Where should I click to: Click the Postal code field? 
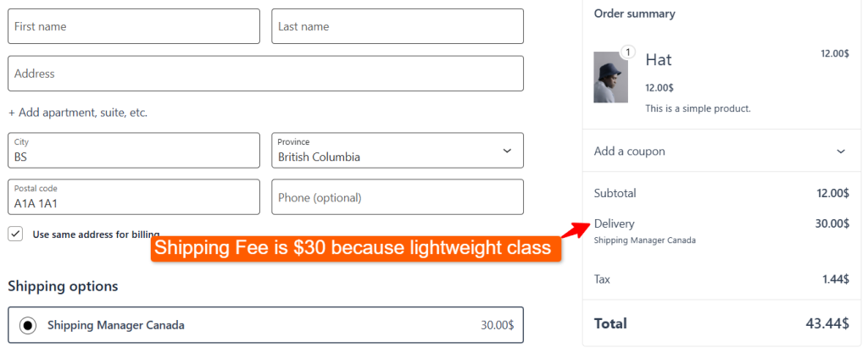(x=134, y=197)
